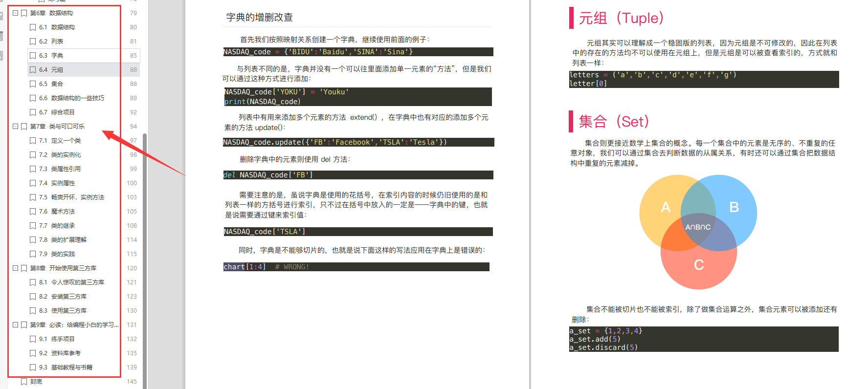Click page number 120 for chapter 8

click(x=132, y=268)
